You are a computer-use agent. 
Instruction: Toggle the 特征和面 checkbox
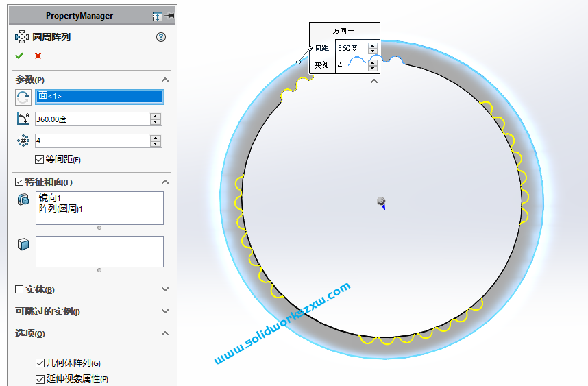point(19,182)
